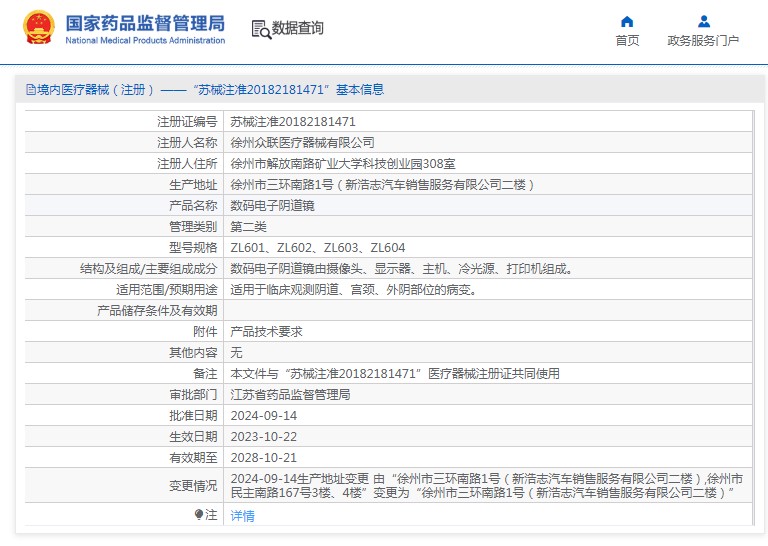
Task: Click 适用范围/预期用途 label
Action: point(167,290)
